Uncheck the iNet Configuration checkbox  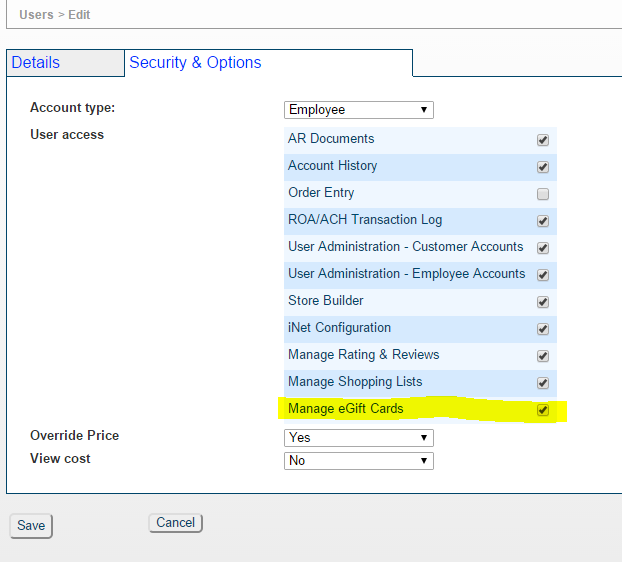(x=543, y=329)
